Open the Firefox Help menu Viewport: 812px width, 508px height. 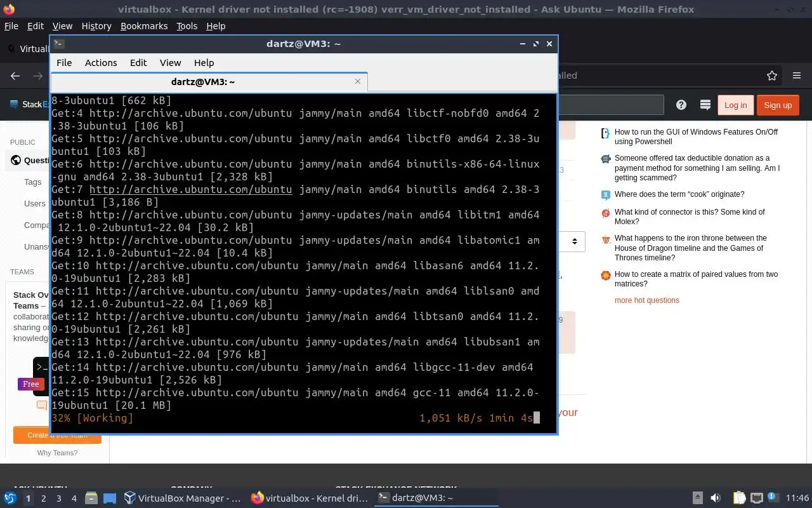(216, 26)
